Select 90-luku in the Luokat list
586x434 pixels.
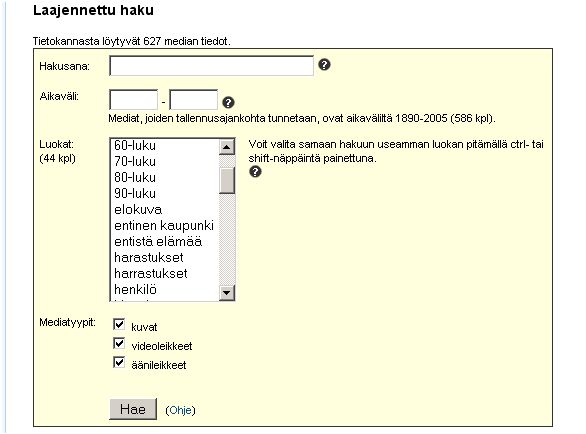[164, 193]
